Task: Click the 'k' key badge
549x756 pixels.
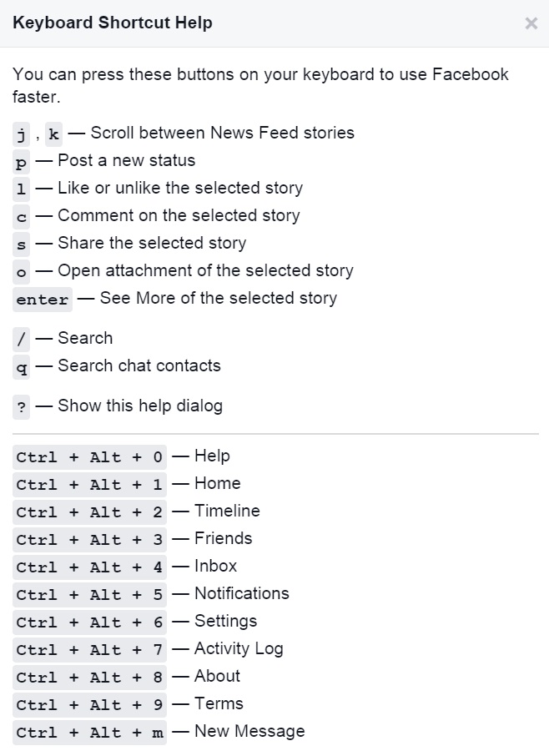Action: click(x=53, y=134)
